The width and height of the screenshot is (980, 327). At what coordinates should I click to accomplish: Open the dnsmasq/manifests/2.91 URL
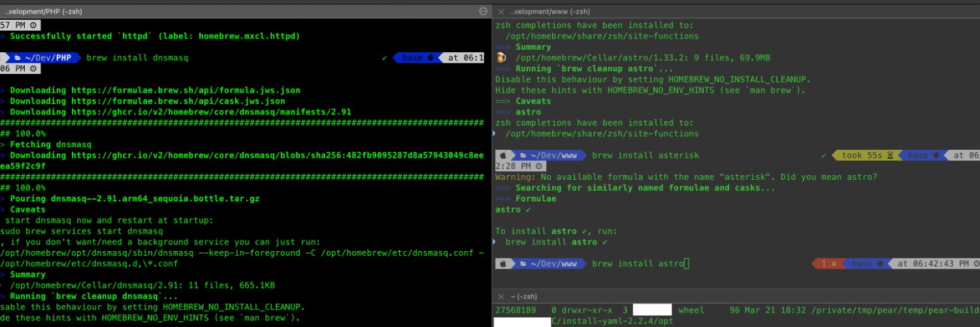point(211,112)
